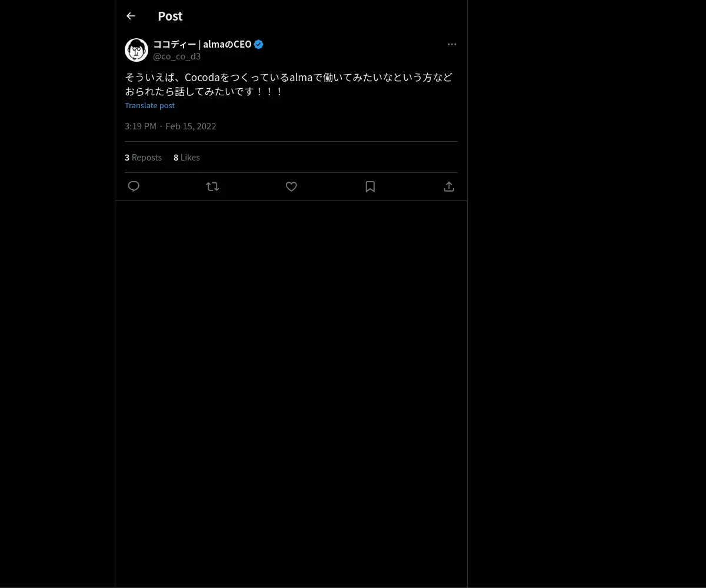This screenshot has width=706, height=588.
Task: Click the word alma in tweet text
Action: tap(301, 78)
